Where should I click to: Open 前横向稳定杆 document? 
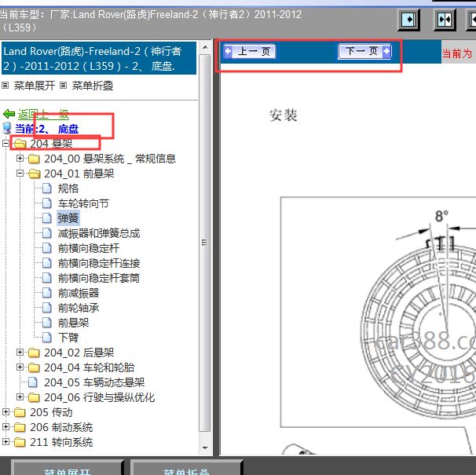[x=89, y=248]
